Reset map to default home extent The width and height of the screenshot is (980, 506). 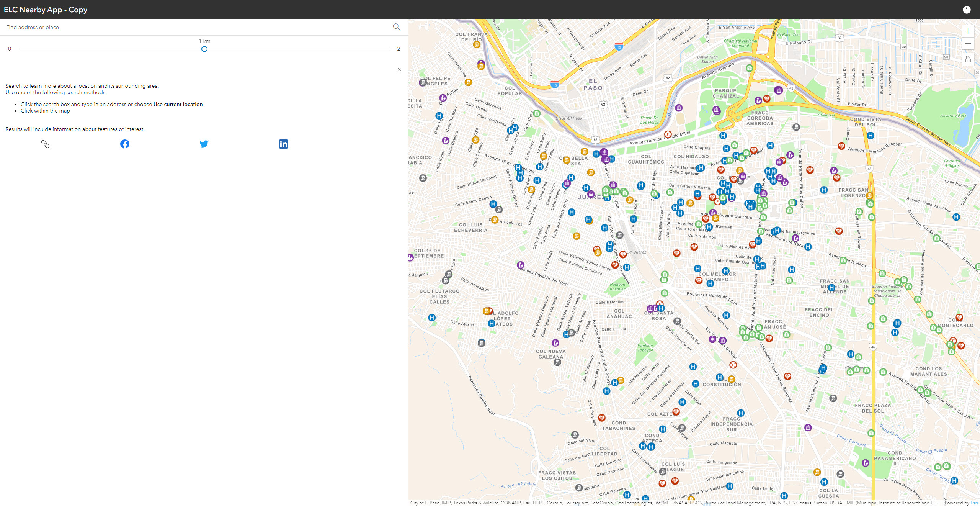pos(968,59)
